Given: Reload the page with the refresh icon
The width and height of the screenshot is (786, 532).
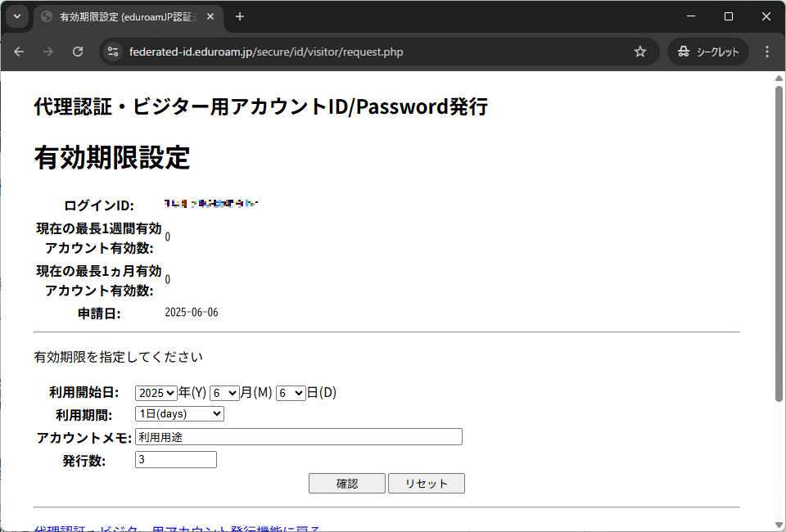Looking at the screenshot, I should click(78, 52).
